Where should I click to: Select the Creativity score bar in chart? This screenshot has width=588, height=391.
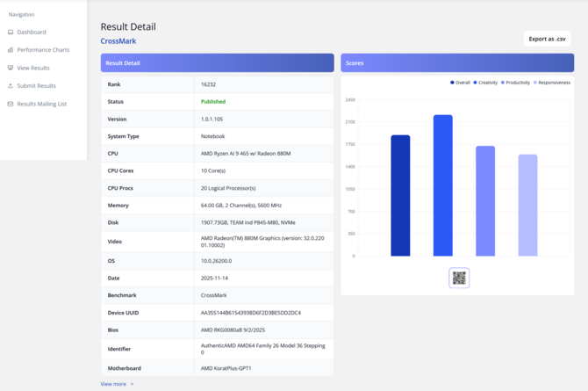[x=442, y=185]
